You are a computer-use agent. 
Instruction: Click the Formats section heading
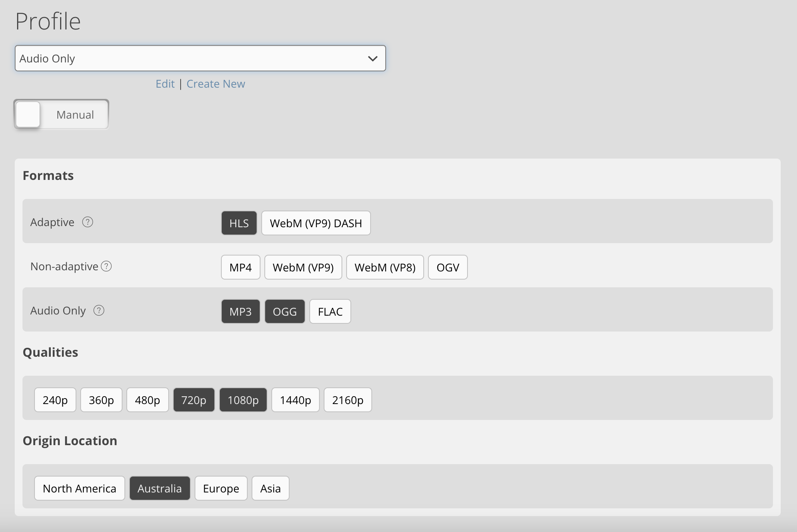click(x=48, y=176)
